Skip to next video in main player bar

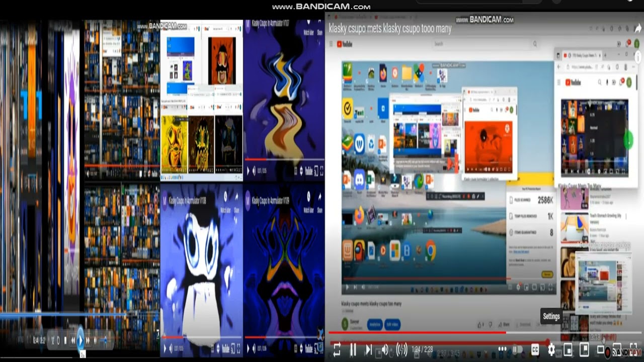click(369, 349)
